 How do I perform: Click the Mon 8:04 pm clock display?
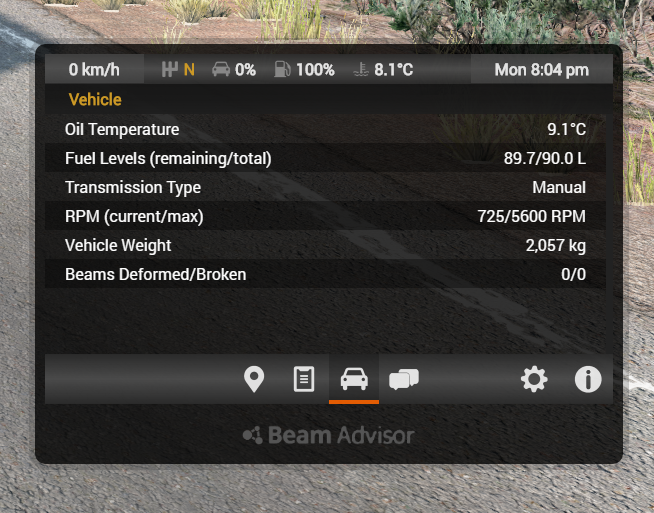click(x=541, y=70)
